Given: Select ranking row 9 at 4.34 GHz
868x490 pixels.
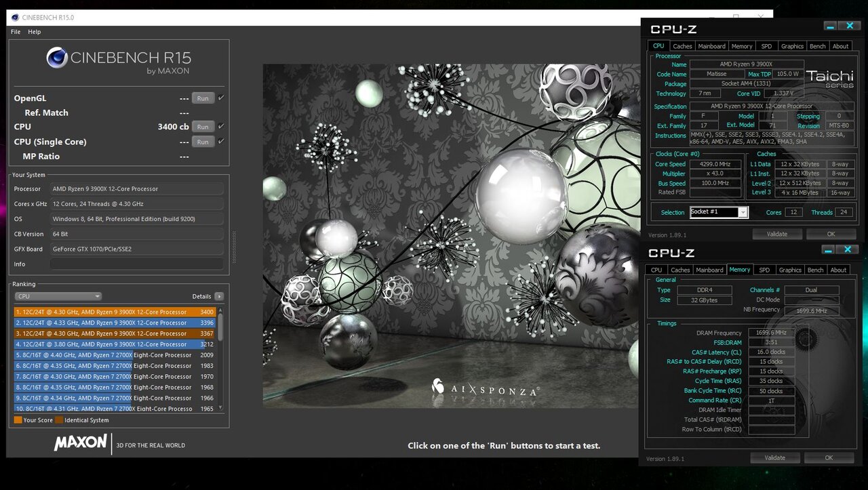Looking at the screenshot, I should (115, 399).
